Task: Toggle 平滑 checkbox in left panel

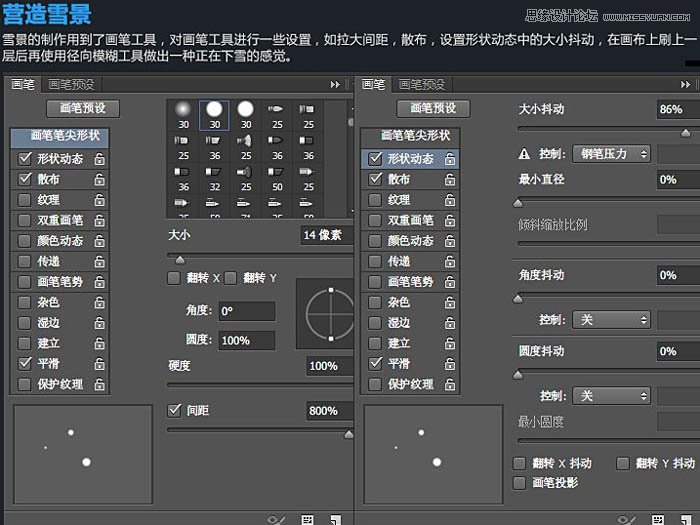Action: point(25,363)
